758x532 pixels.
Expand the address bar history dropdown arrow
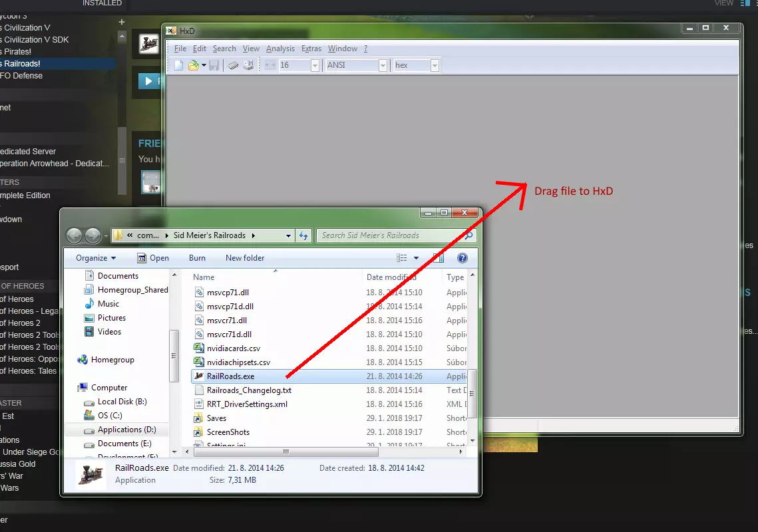click(x=289, y=236)
